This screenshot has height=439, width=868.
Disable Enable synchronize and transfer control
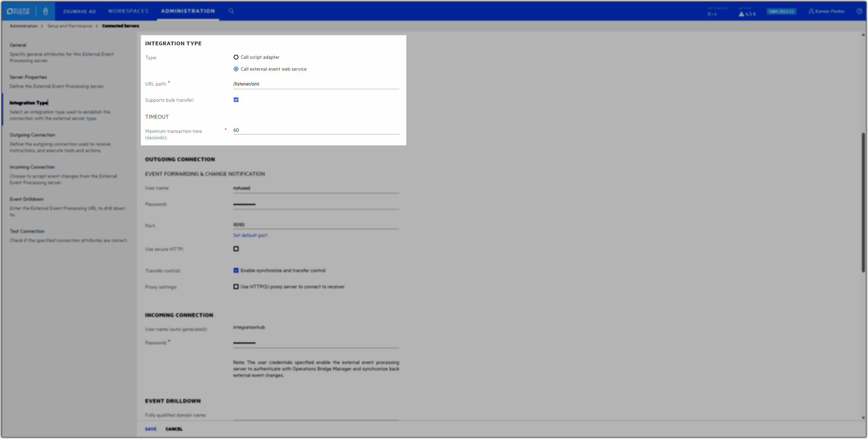(236, 270)
